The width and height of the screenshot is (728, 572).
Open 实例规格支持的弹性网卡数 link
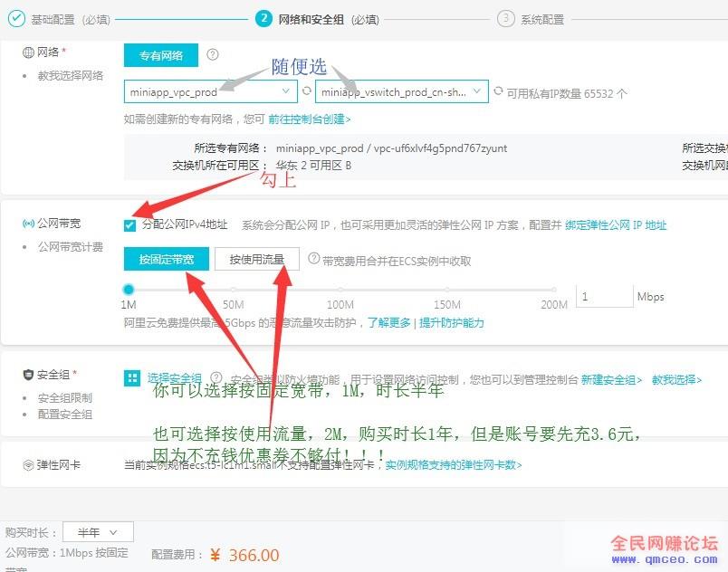coord(454,465)
